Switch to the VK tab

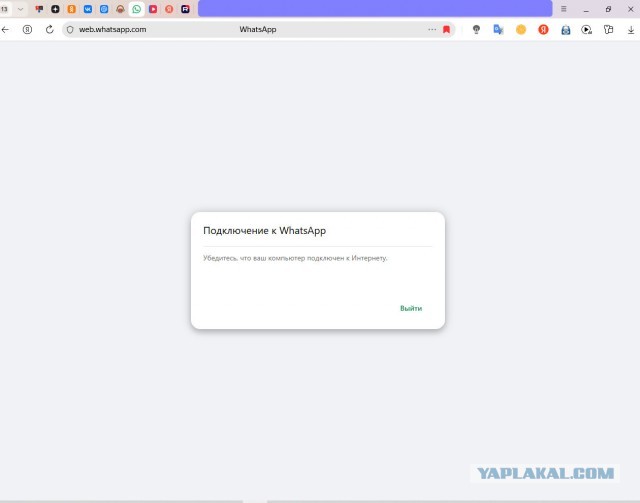point(88,9)
